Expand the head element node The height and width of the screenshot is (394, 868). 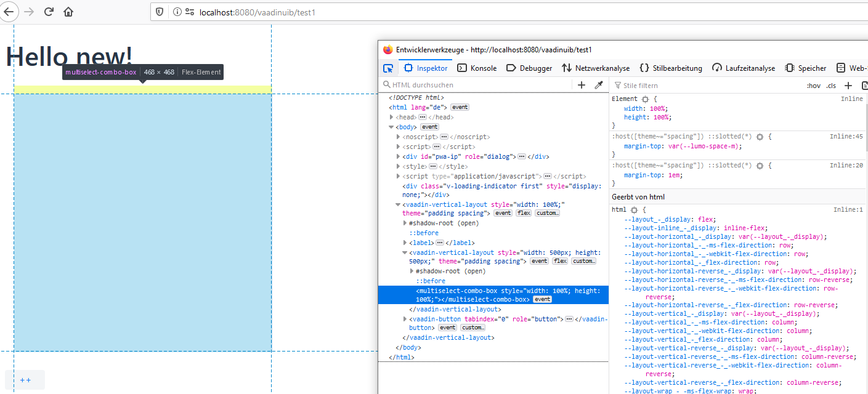[x=391, y=117]
